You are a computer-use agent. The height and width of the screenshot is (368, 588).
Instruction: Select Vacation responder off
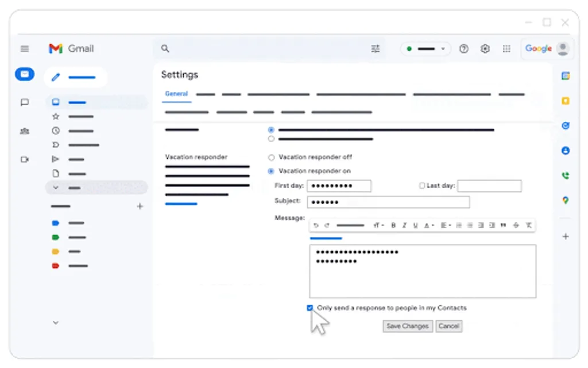tap(271, 158)
